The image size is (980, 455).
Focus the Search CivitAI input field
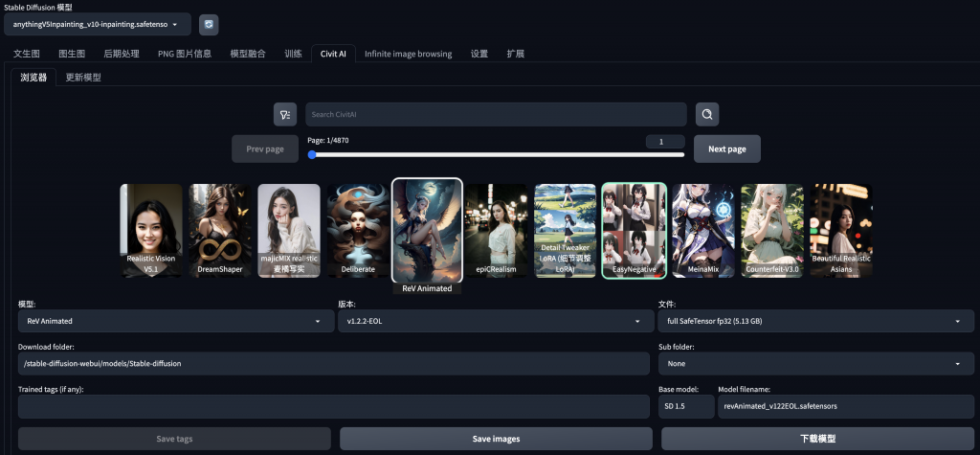(496, 115)
